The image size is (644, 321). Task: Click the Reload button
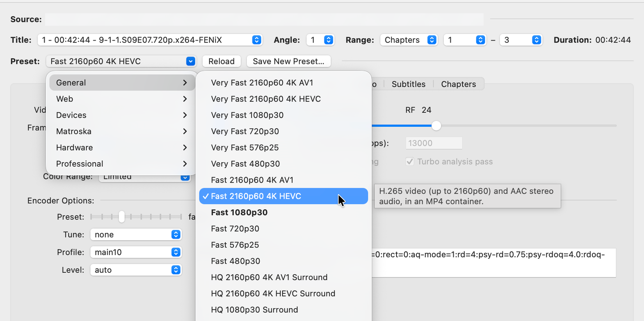[x=221, y=61]
